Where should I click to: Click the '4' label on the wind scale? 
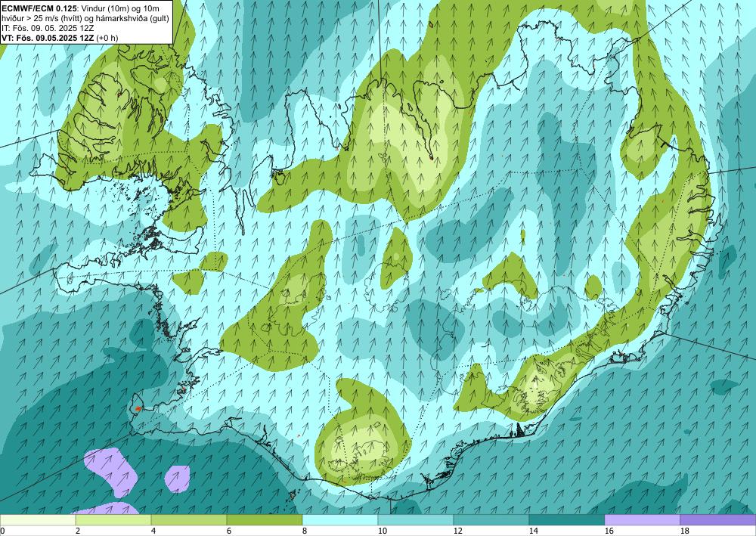click(x=153, y=531)
